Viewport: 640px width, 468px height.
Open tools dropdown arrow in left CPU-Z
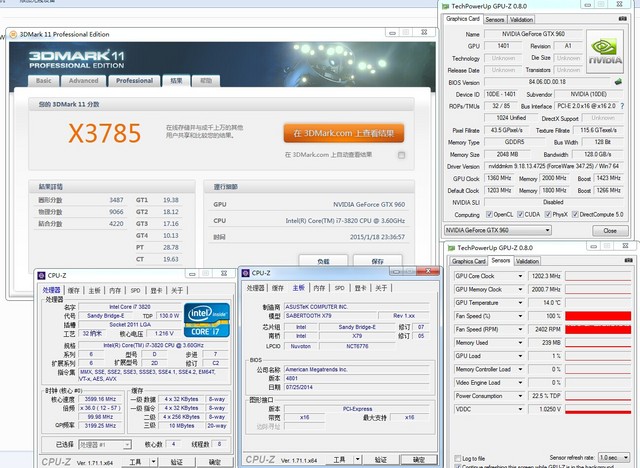click(x=153, y=462)
